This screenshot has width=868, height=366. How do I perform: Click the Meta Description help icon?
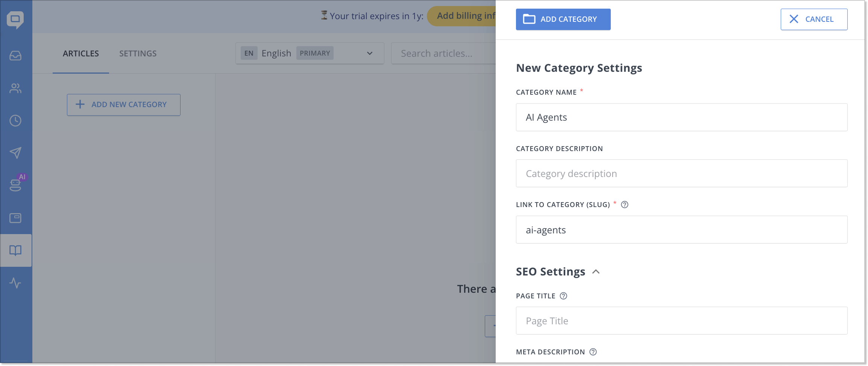(593, 352)
